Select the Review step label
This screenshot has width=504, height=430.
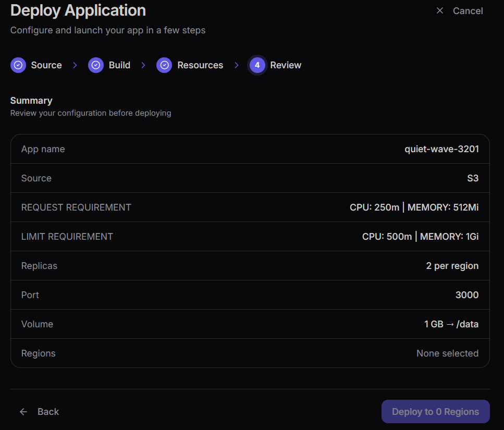pyautogui.click(x=286, y=65)
